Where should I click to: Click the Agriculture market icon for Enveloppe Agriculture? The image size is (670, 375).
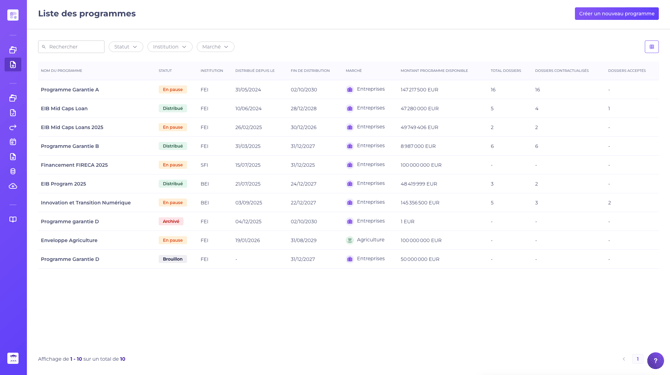[x=350, y=240]
